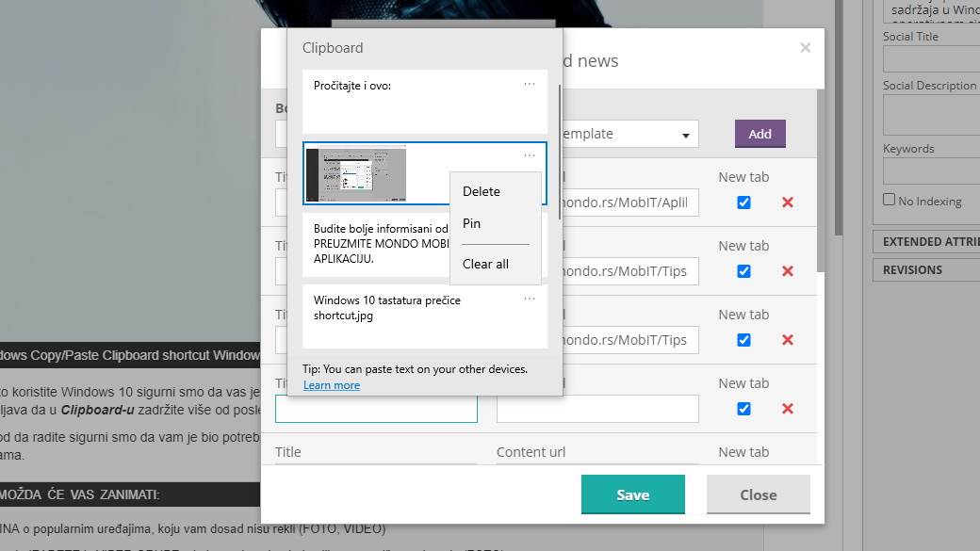Follow the Learn more link in the Clipboard panel
The image size is (980, 551).
pyautogui.click(x=332, y=385)
